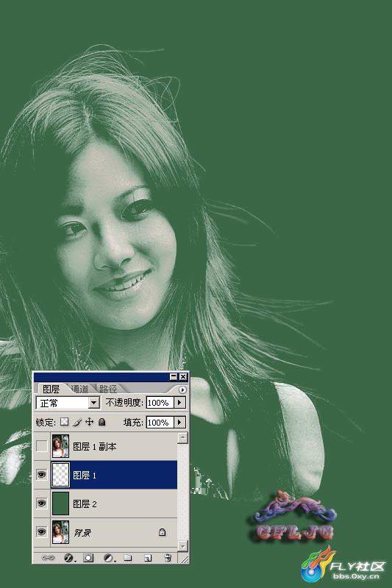This screenshot has height=588, width=392.
Task: Lock layer position move icon
Action: pos(89,422)
